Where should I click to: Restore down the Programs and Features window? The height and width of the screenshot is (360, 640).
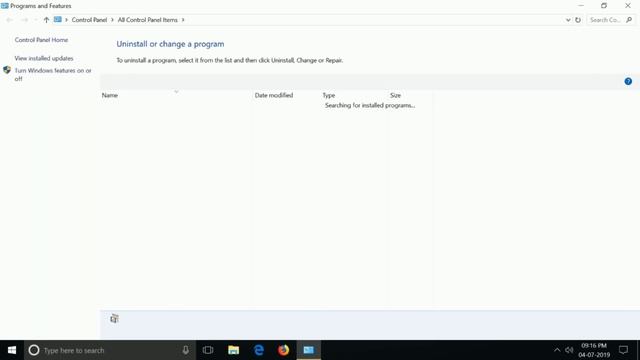(604, 6)
